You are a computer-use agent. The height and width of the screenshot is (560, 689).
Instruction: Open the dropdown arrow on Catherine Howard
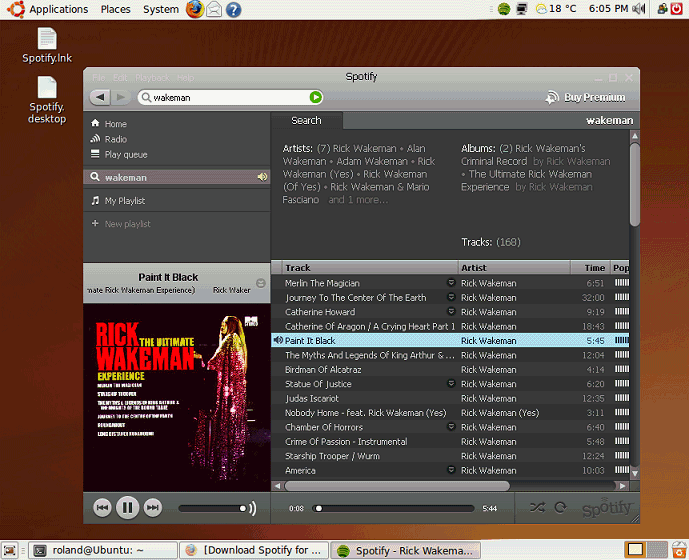pyautogui.click(x=451, y=312)
